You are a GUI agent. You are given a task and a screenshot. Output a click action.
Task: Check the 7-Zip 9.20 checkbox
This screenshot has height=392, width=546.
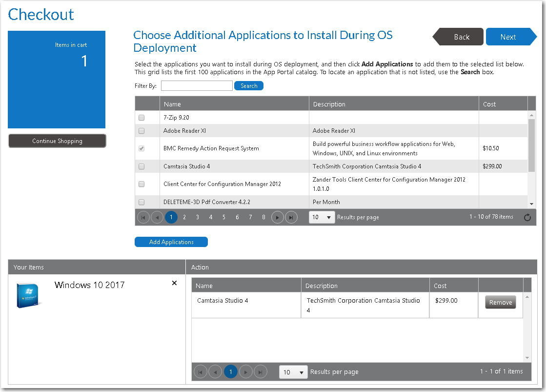pos(142,117)
